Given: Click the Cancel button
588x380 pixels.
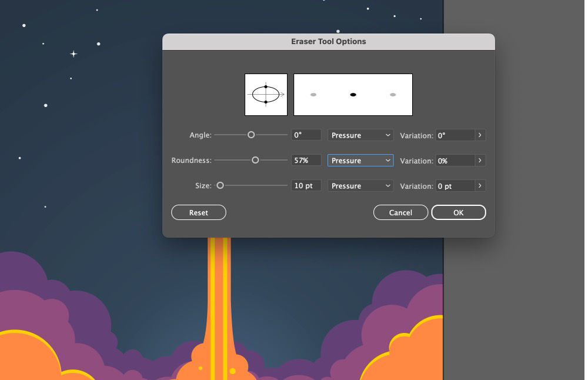Looking at the screenshot, I should 400,212.
